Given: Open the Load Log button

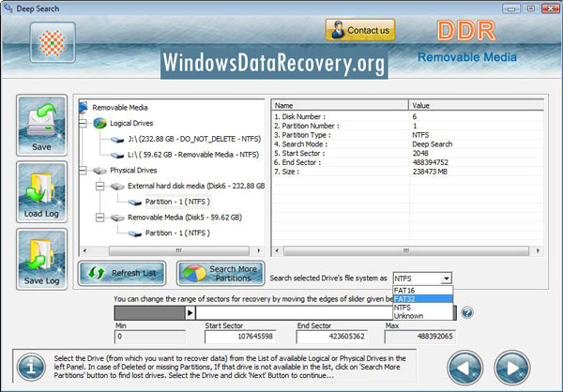Looking at the screenshot, I should pos(41,192).
